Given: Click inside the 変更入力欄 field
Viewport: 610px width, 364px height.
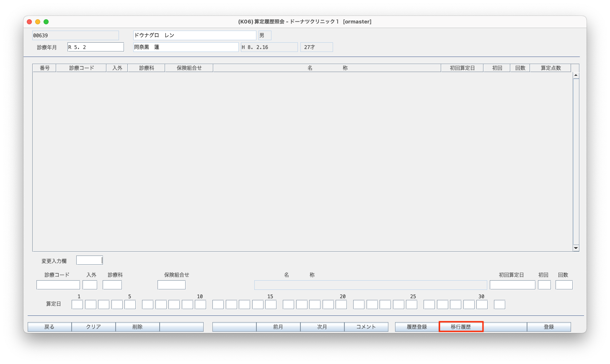Looking at the screenshot, I should (x=89, y=260).
